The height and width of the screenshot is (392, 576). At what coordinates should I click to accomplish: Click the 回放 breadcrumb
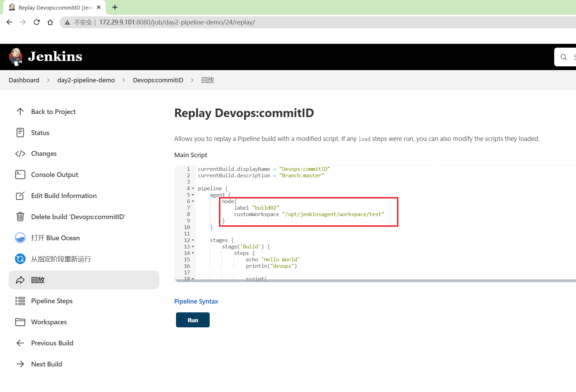(x=208, y=80)
